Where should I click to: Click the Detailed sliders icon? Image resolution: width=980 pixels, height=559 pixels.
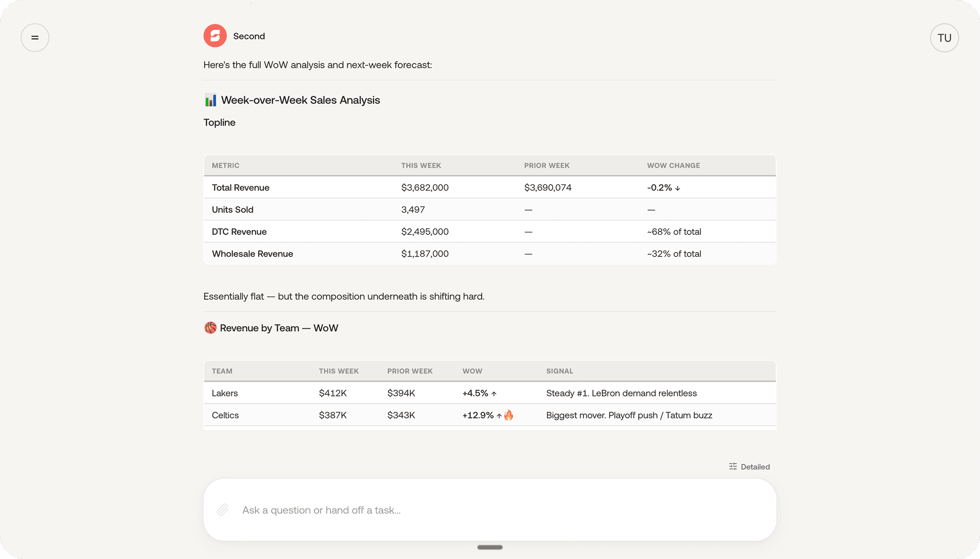pos(733,467)
